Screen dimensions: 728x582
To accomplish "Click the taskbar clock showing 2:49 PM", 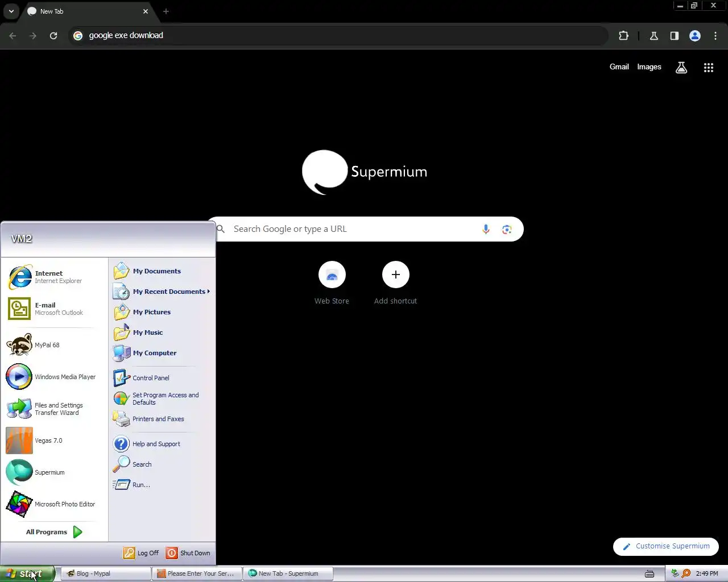I will (707, 573).
